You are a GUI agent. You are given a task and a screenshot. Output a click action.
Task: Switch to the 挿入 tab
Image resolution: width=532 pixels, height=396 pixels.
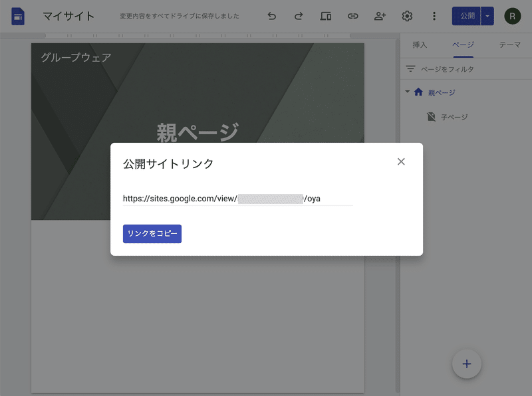(420, 45)
